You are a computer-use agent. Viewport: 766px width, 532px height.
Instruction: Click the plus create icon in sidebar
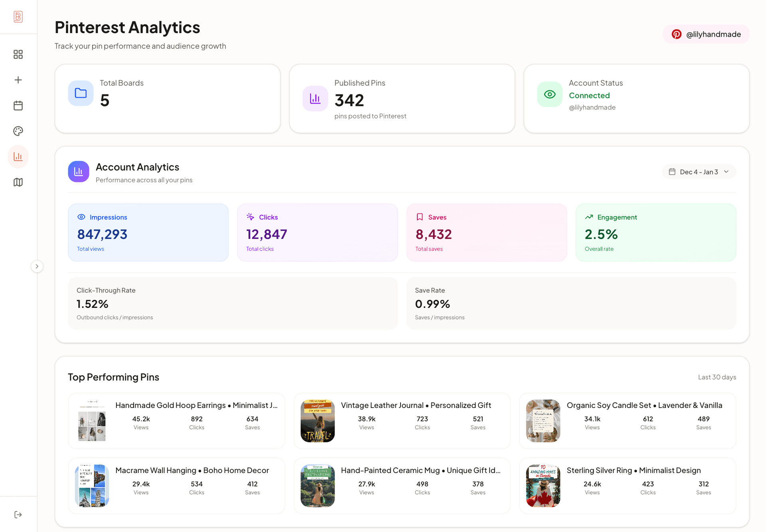click(18, 80)
